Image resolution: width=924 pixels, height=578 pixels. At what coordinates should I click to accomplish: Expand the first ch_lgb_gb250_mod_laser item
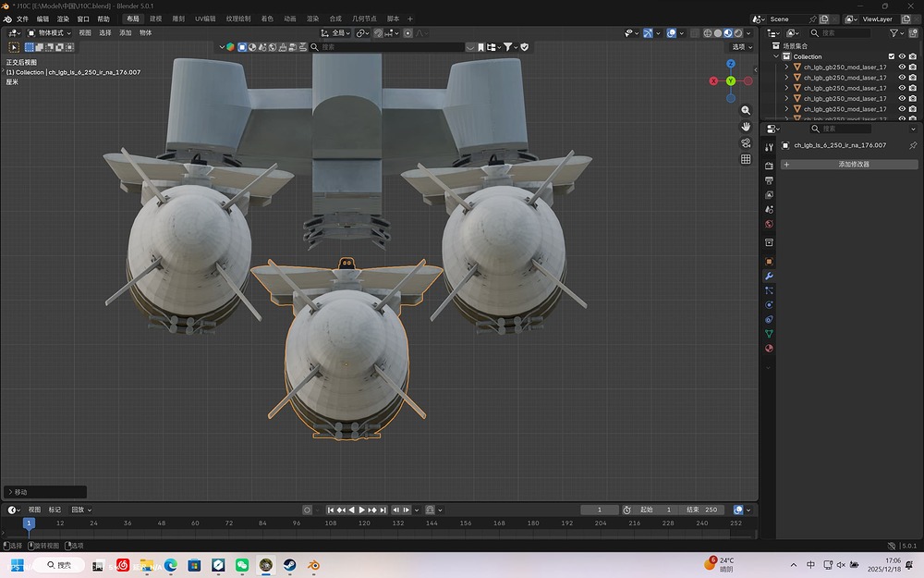click(786, 68)
